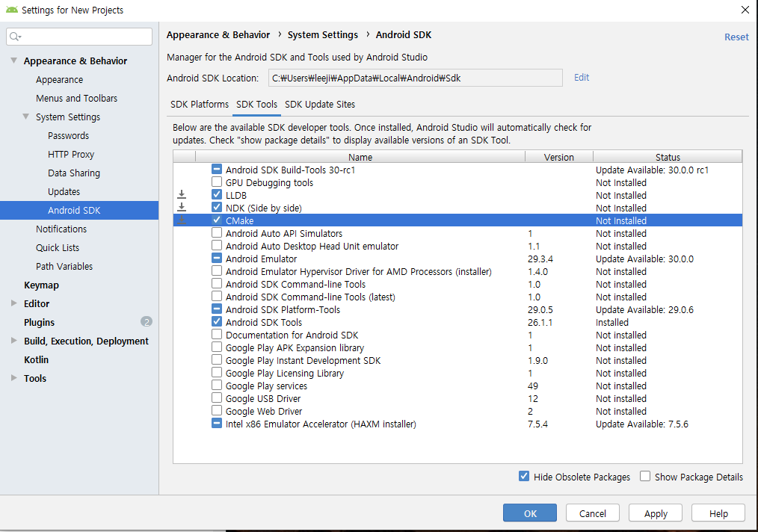Open the SDK Update Sites tab

(320, 105)
